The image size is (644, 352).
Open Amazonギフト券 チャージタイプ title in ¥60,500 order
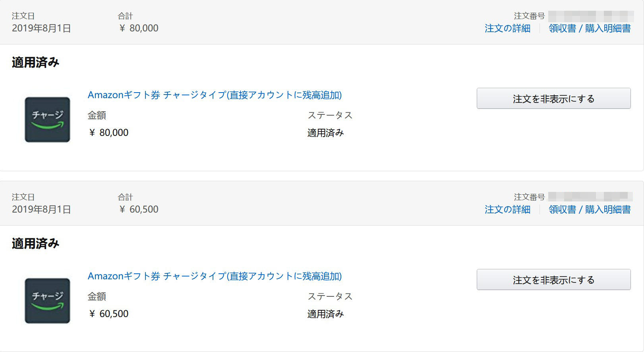pyautogui.click(x=215, y=276)
